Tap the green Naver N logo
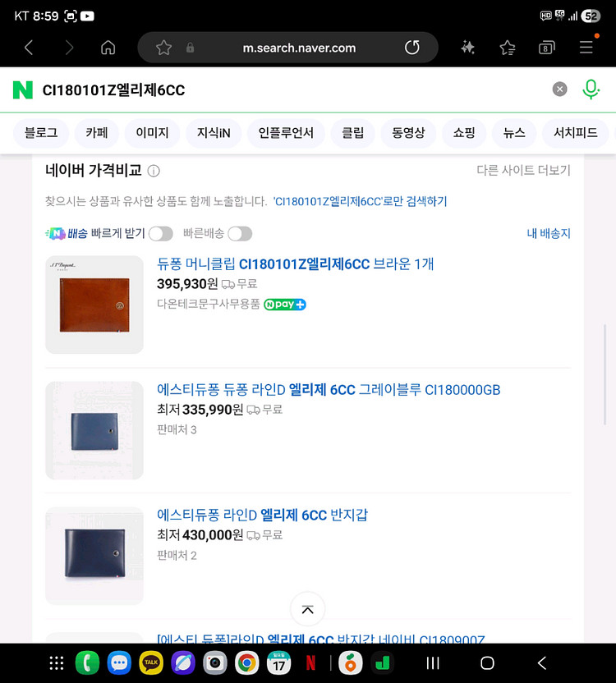The width and height of the screenshot is (616, 683). [23, 89]
